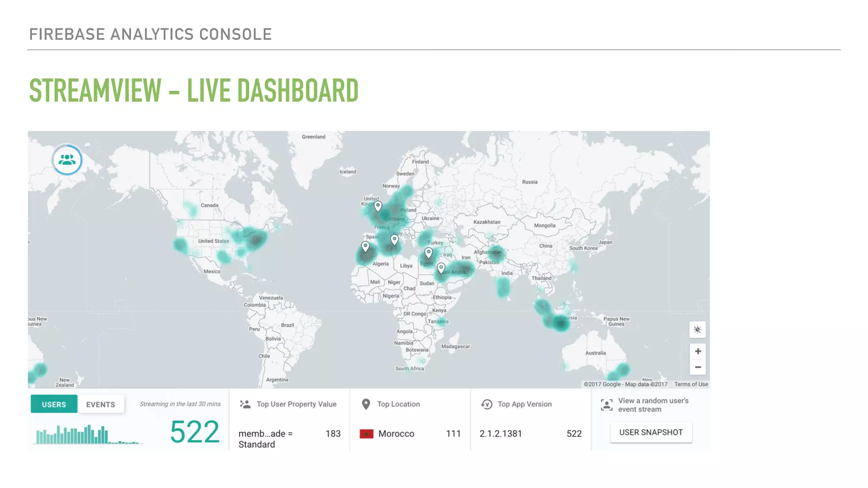The image size is (868, 488).
Task: Zoom out the map with minus button
Action: coord(698,367)
